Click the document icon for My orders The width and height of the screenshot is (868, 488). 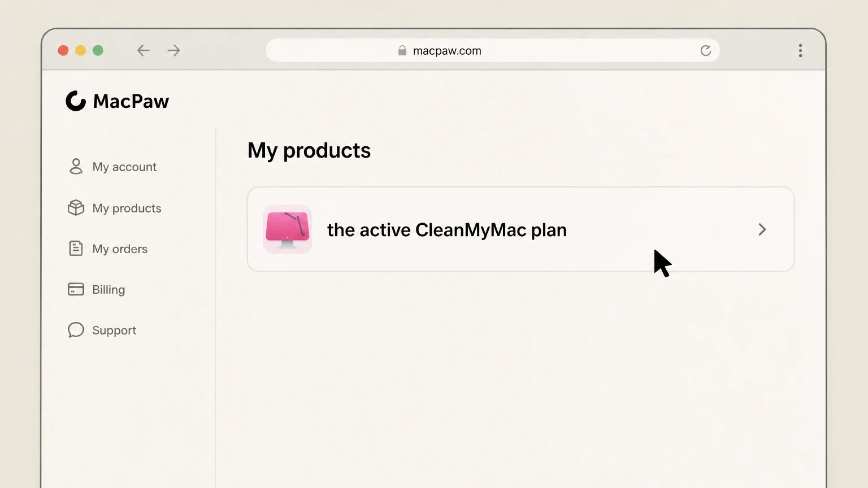click(76, 249)
